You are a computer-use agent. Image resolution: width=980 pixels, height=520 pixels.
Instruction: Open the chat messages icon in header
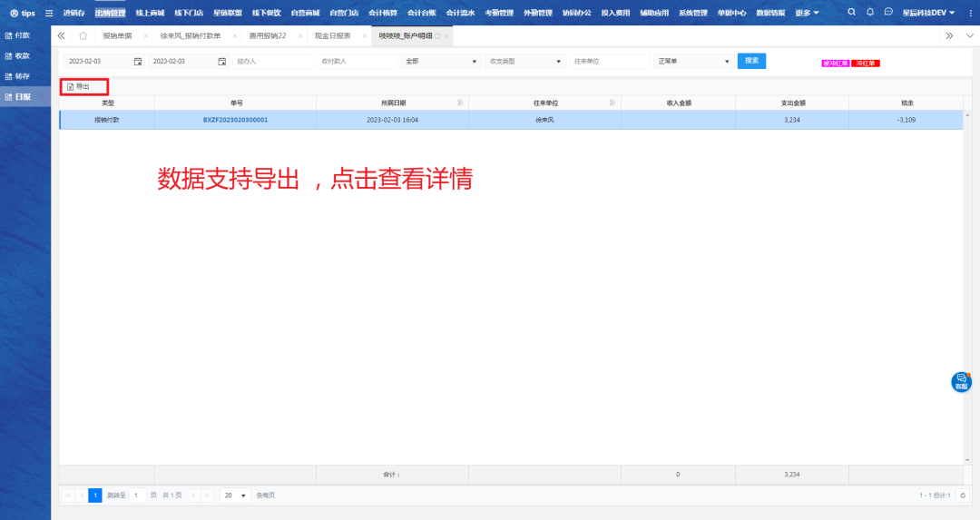888,13
